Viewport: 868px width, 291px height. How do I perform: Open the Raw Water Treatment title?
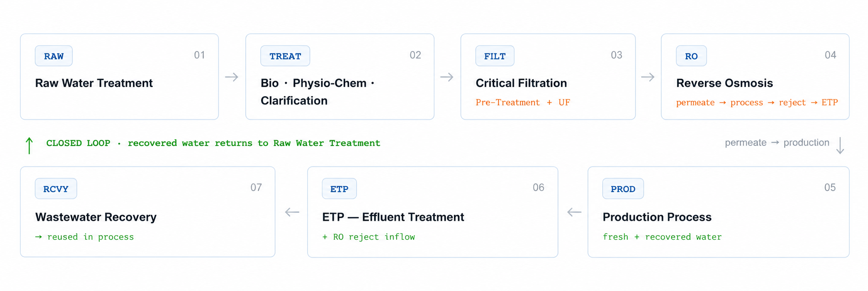click(x=94, y=83)
